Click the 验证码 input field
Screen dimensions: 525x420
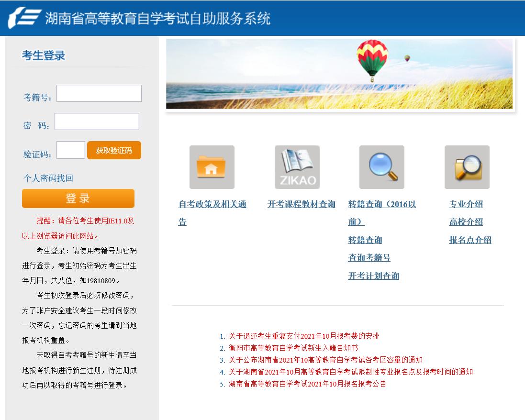70,150
